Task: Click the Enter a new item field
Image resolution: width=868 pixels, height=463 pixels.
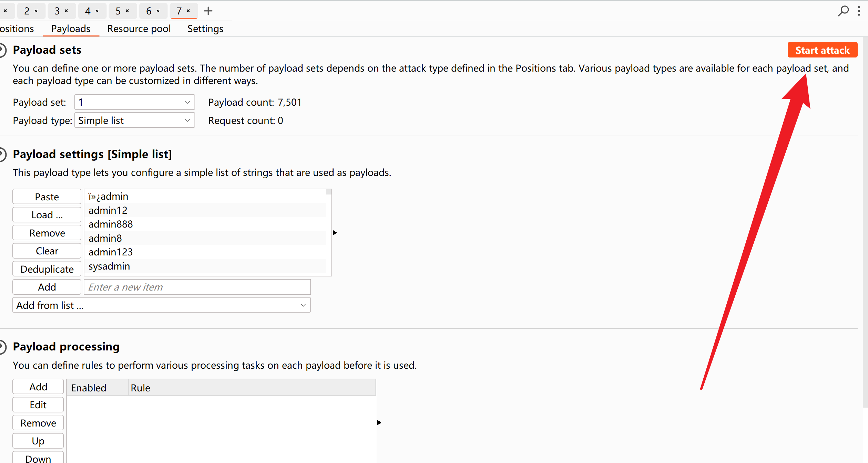Action: coord(197,287)
